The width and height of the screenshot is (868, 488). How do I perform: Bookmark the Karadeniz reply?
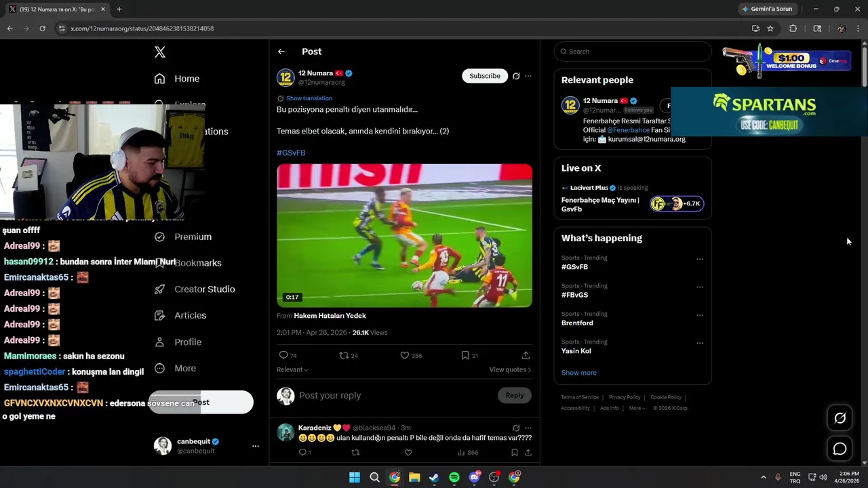(515, 453)
